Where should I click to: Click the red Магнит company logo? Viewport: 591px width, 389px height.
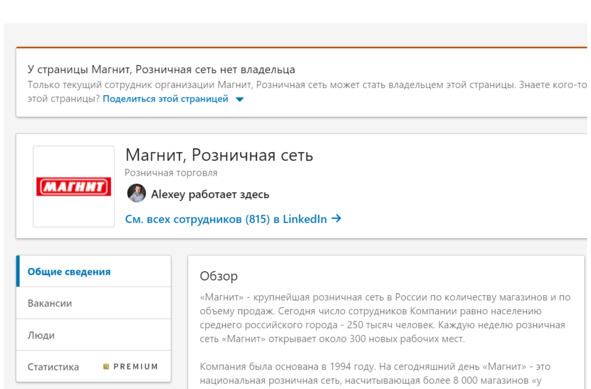(74, 187)
